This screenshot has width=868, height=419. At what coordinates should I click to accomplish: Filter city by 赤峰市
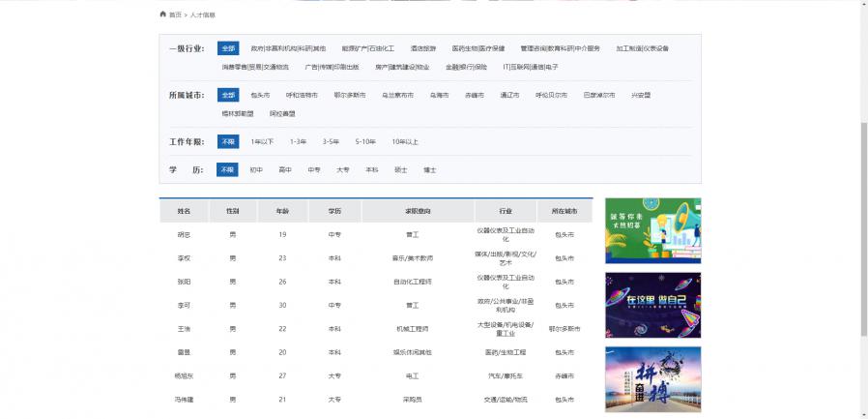pos(475,96)
